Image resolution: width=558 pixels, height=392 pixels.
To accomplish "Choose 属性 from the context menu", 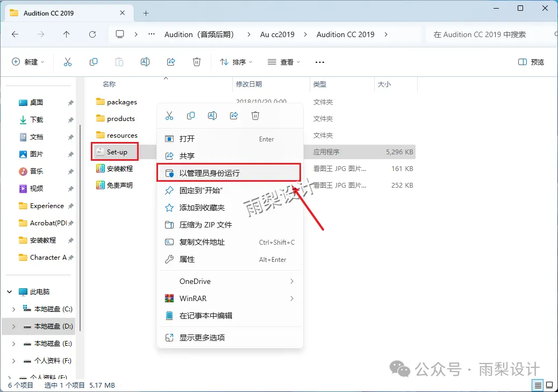I will (230, 259).
